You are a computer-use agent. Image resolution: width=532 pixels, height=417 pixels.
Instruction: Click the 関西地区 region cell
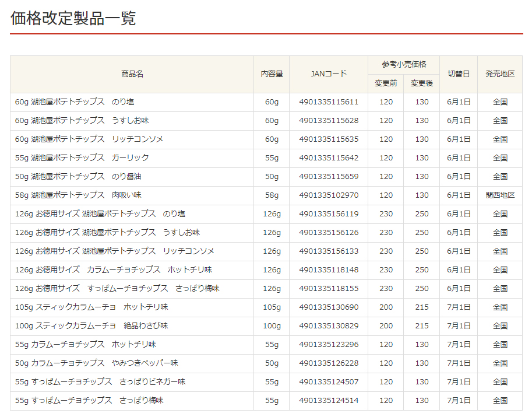(500, 195)
